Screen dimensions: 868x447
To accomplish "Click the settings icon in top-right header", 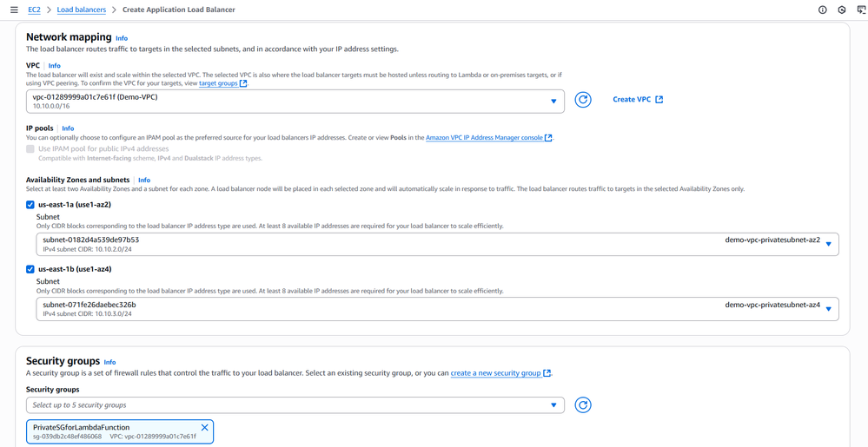I will pyautogui.click(x=842, y=10).
